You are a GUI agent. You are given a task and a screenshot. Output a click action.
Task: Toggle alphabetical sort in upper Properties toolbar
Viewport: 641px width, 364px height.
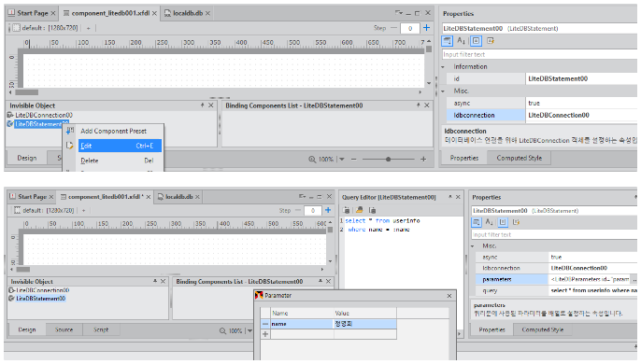click(462, 41)
